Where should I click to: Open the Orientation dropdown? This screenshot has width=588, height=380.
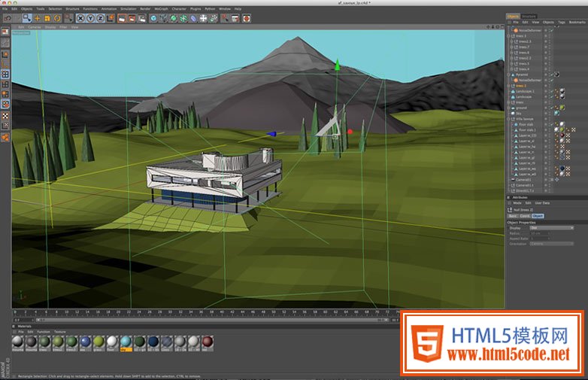click(552, 244)
